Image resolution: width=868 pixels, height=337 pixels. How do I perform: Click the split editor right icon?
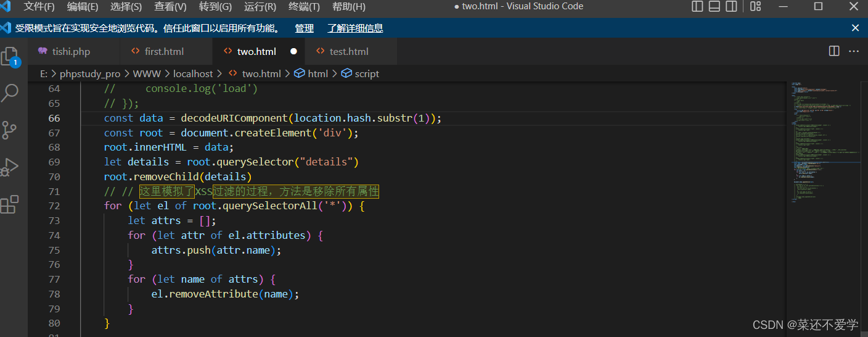coord(834,51)
